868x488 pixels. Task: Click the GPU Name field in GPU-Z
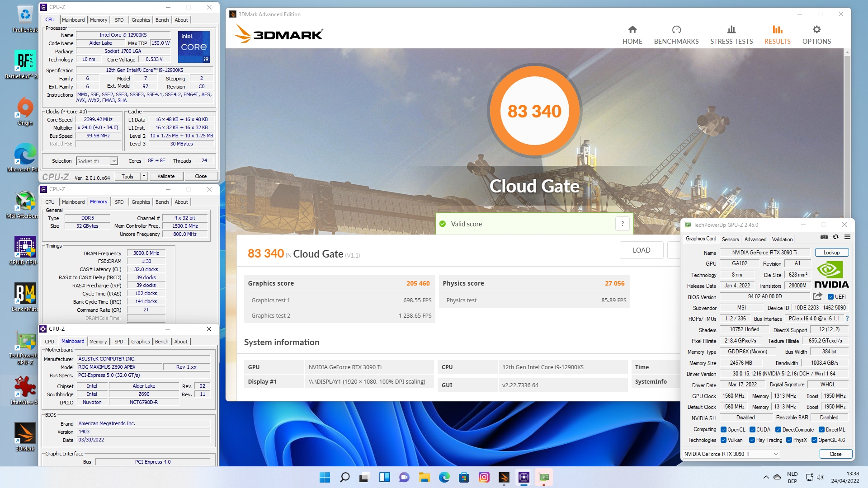[x=765, y=253]
